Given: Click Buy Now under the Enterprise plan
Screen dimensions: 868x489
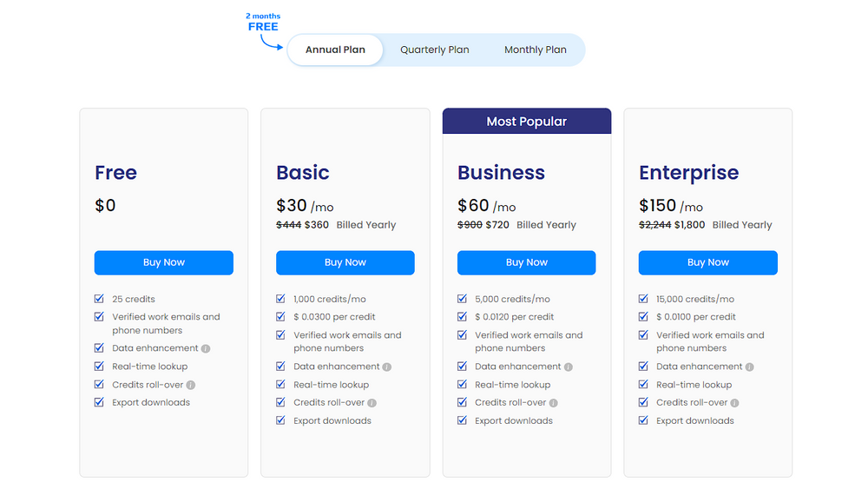Looking at the screenshot, I should click(x=708, y=262).
